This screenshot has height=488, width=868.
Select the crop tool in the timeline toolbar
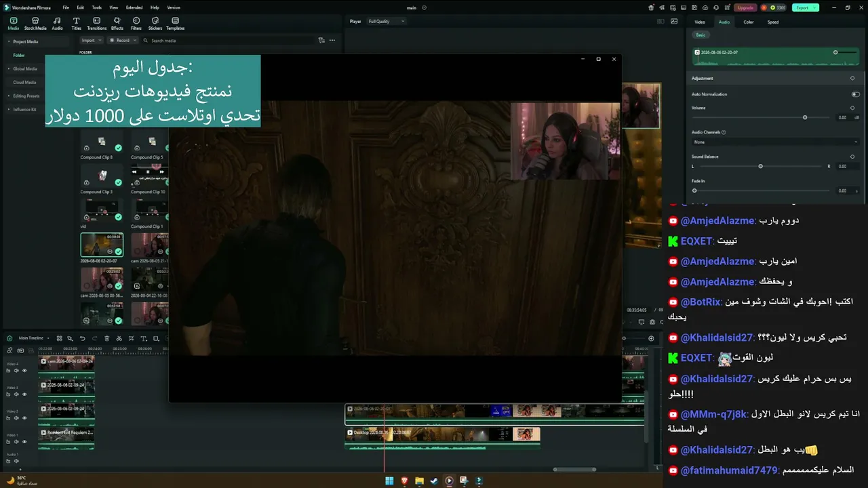pos(131,338)
